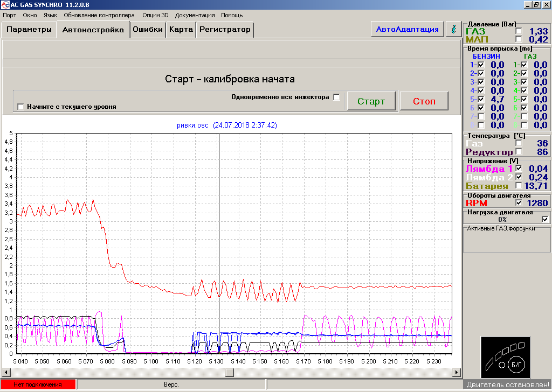Click the chart's horizontal scrollbar thumb
552x392 pixels.
point(230,372)
